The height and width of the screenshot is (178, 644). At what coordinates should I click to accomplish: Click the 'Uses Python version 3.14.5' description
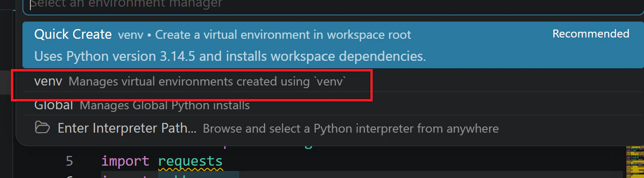pos(229,56)
